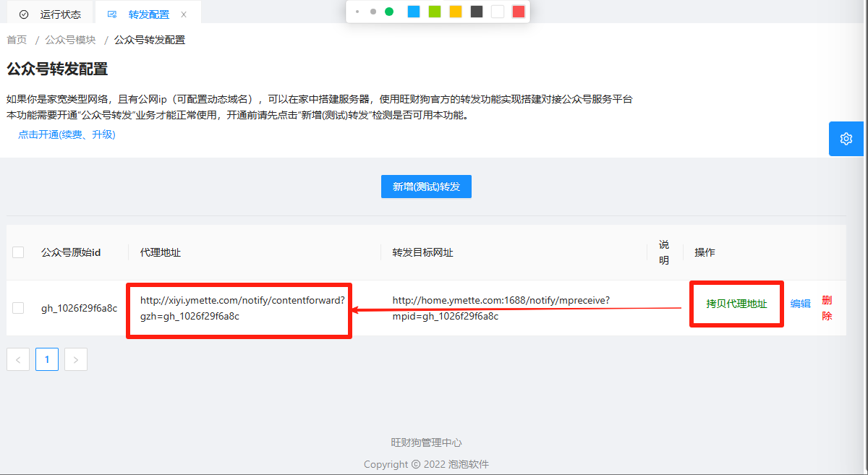Switch to the 运行状态 tab
Screen dimensions: 868x475
(x=61, y=14)
